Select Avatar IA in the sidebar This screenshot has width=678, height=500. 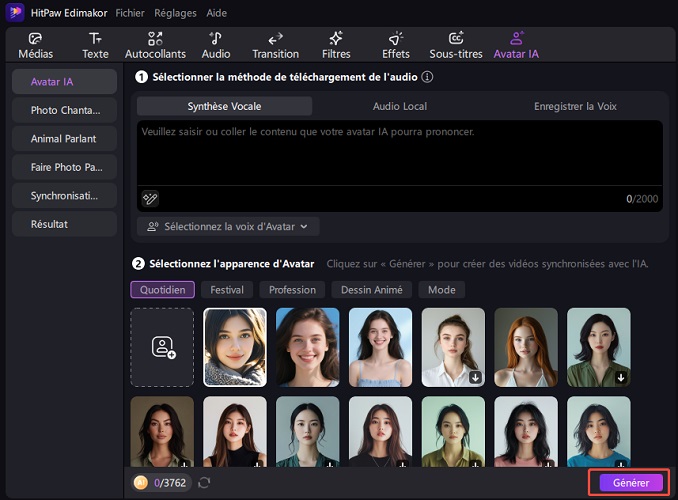(64, 82)
